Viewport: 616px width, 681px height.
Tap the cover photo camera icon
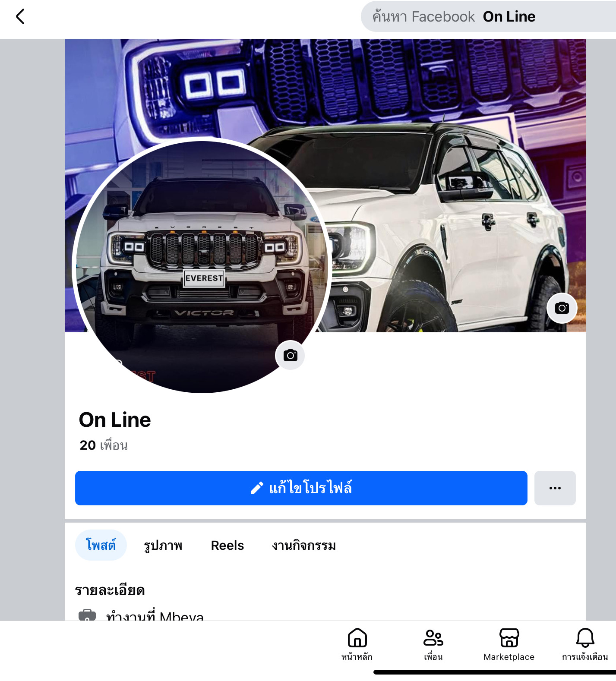tap(562, 308)
